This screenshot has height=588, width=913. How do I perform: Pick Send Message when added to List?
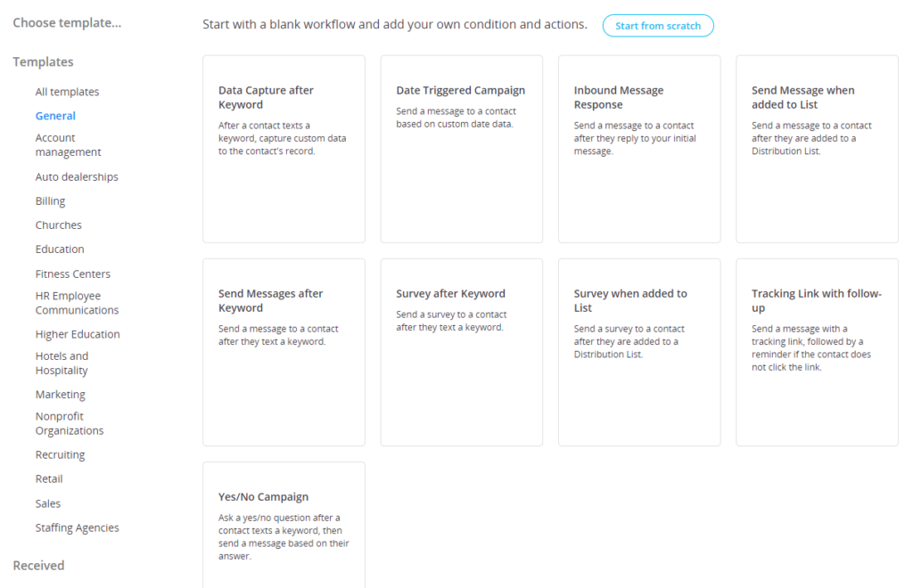tap(816, 149)
